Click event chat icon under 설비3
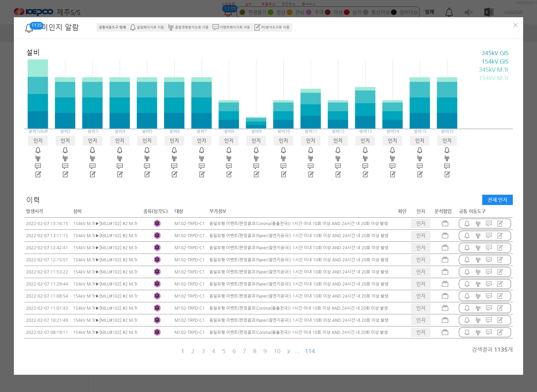537x392 pixels. click(x=93, y=166)
